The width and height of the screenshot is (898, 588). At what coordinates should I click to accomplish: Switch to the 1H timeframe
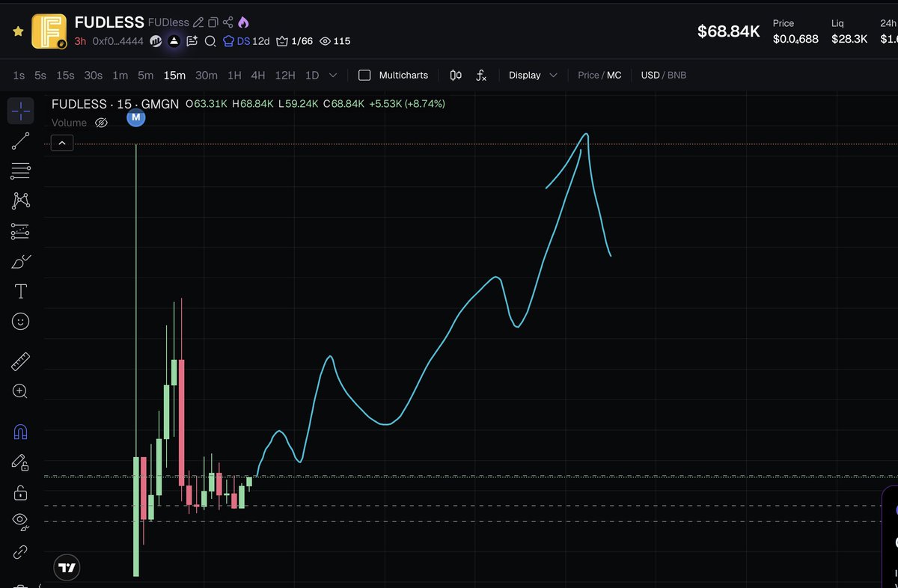234,75
